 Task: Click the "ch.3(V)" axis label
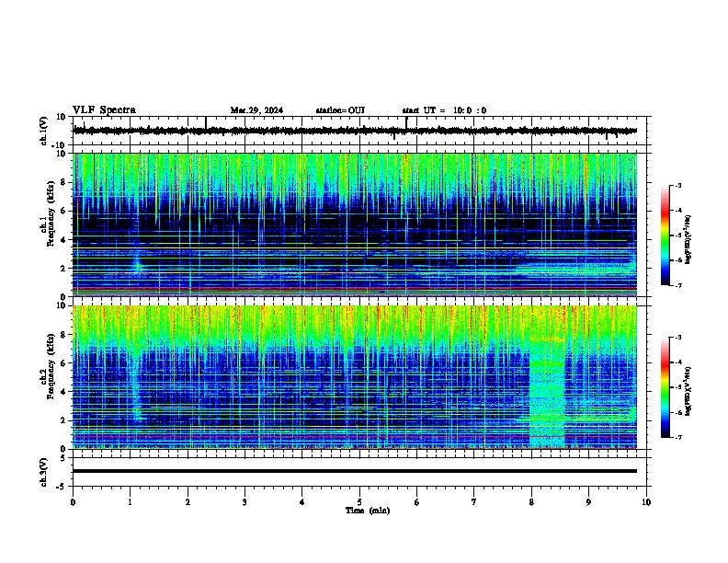click(x=44, y=472)
